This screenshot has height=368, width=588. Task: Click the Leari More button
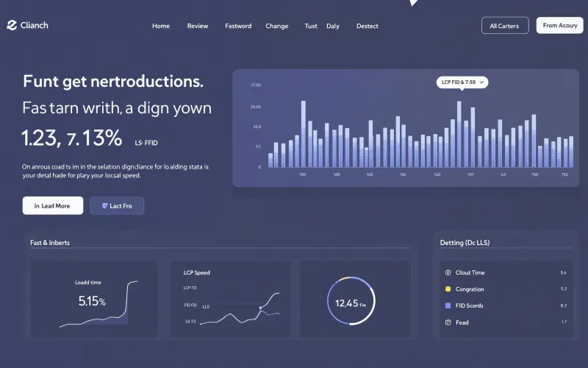coord(53,206)
